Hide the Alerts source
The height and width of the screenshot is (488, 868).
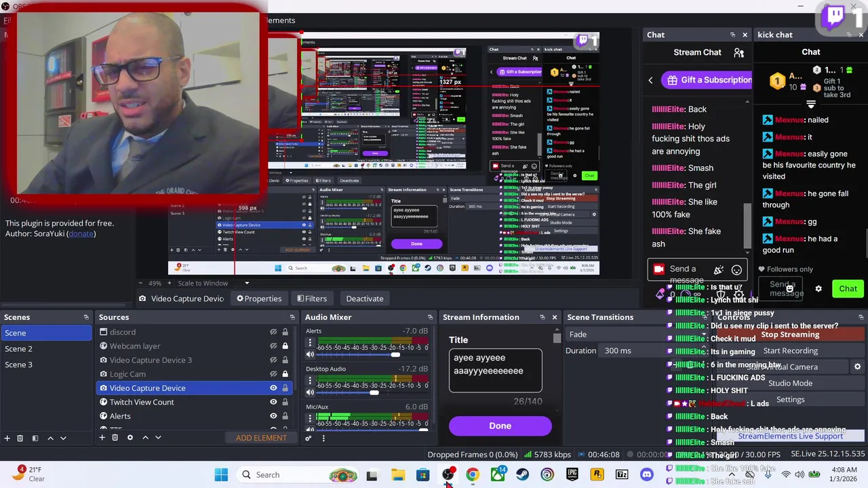[x=273, y=416]
